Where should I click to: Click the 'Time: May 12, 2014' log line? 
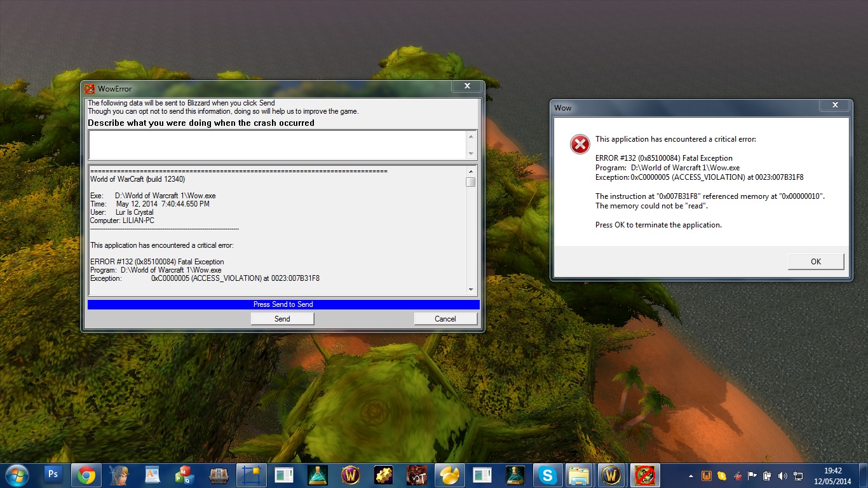[x=149, y=204]
